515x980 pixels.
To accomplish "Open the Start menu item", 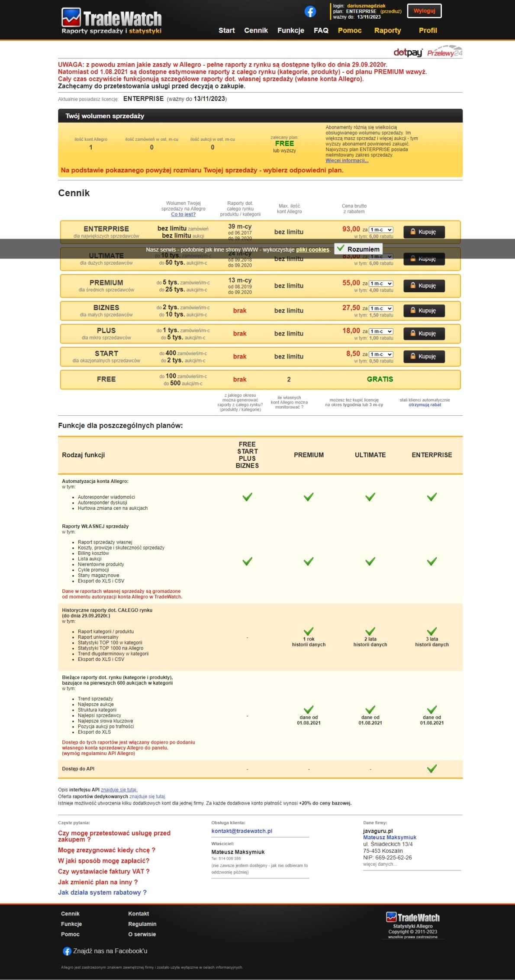I will pyautogui.click(x=226, y=30).
